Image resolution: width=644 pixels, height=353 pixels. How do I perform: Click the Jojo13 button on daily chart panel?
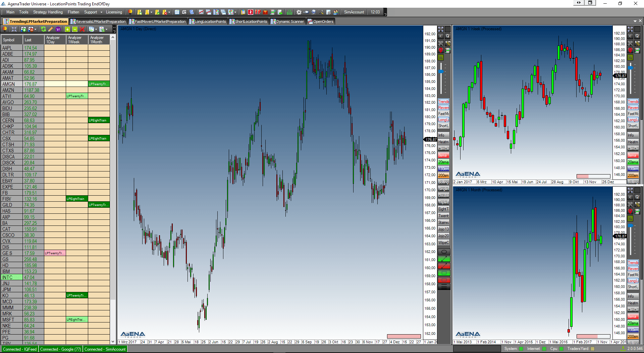443,229
